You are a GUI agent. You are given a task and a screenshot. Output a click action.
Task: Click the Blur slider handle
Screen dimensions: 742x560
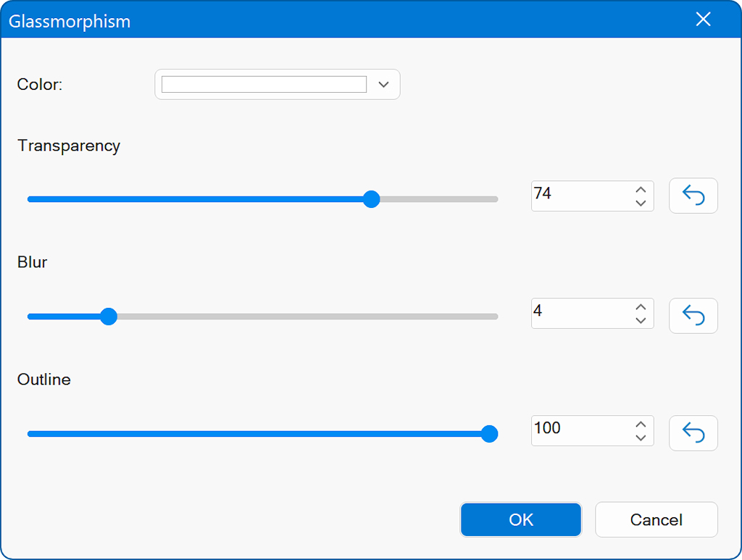point(109,317)
